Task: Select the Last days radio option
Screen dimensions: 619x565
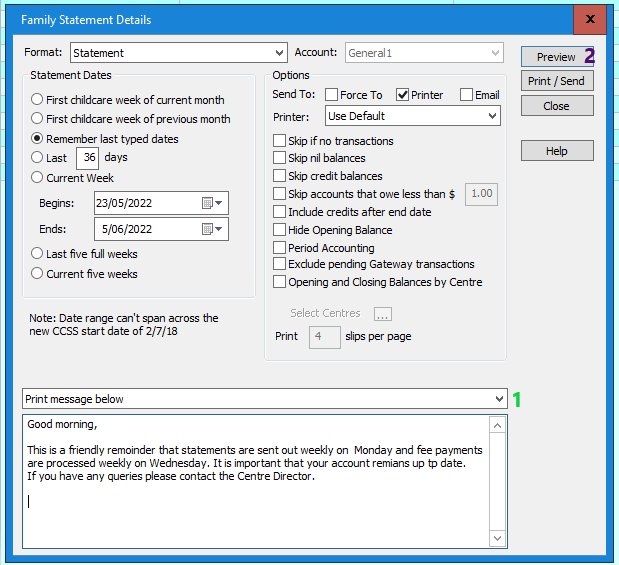Action: (x=37, y=157)
